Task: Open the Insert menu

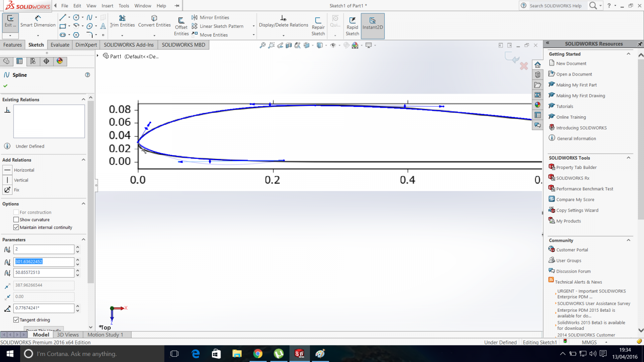Action: 107,6
